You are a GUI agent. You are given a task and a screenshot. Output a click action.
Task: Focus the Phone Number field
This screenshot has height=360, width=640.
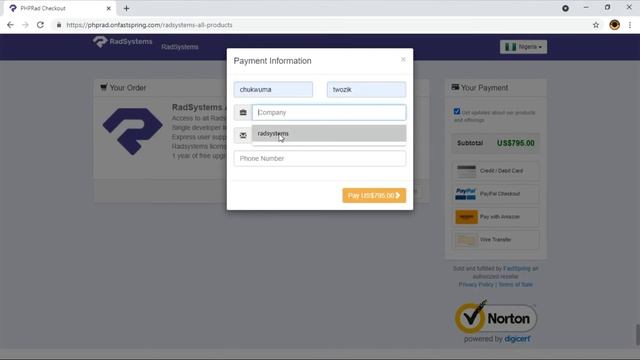point(320,158)
